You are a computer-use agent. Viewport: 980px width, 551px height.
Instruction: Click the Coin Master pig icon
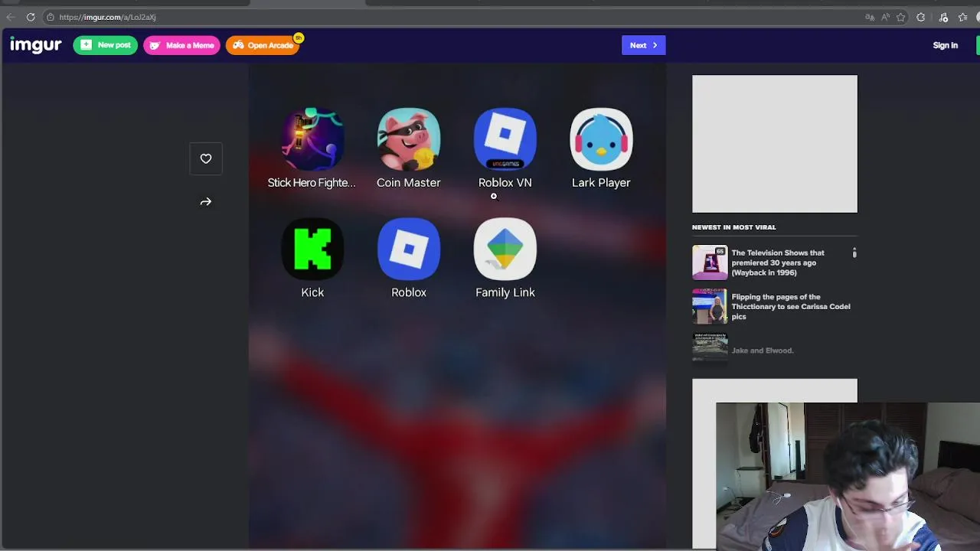coord(409,139)
